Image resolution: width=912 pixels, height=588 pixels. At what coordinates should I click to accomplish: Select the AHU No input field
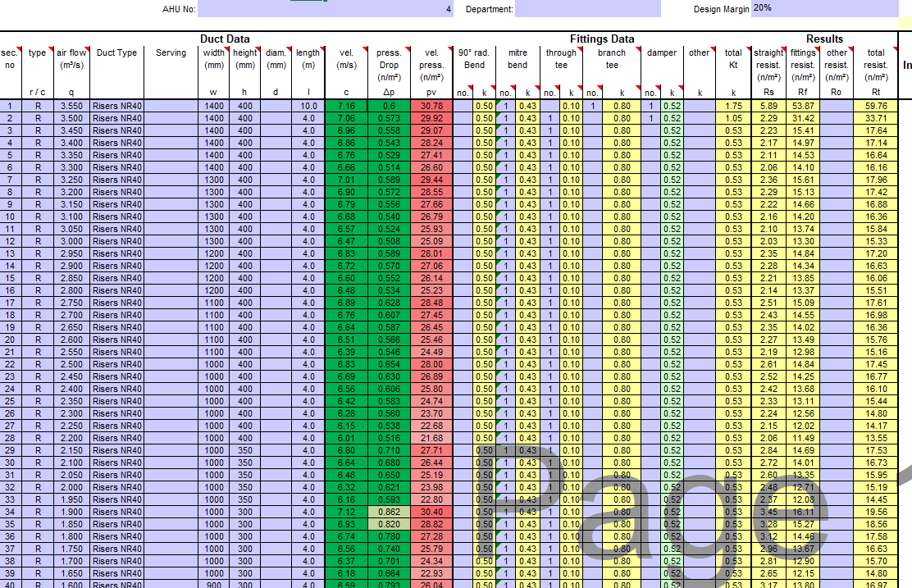[x=326, y=9]
